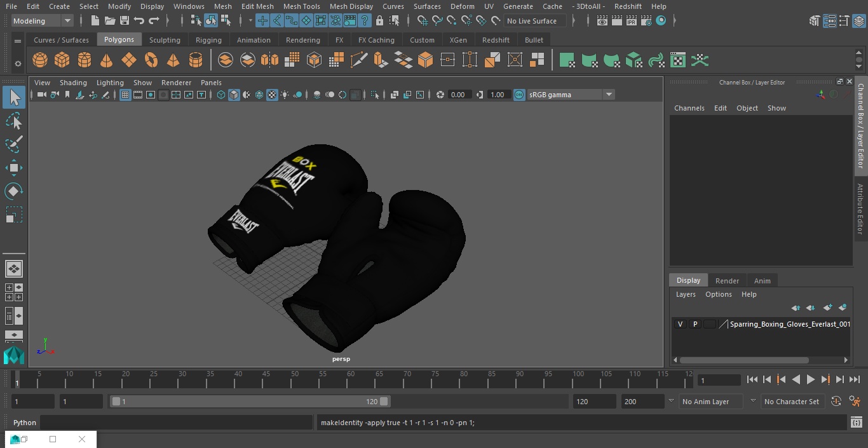Open the No Character Set dropdown

[792, 402]
